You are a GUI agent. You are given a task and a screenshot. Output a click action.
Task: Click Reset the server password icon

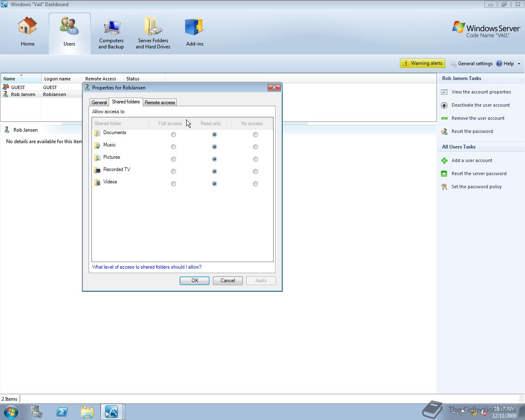[444, 173]
